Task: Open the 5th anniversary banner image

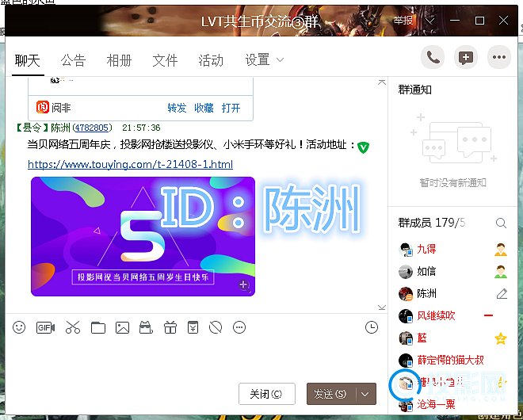Action: pos(143,236)
